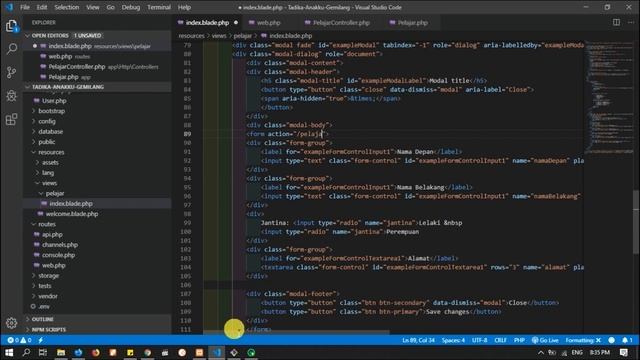
Task: Open Windows taskbar search
Action: pyautogui.click(x=26, y=352)
